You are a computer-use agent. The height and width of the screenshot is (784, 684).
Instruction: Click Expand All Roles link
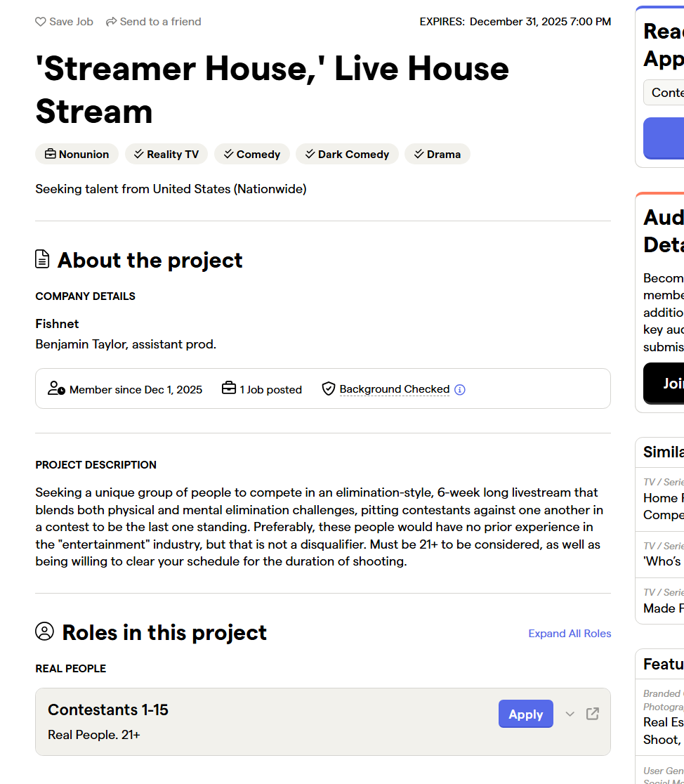[x=570, y=634]
